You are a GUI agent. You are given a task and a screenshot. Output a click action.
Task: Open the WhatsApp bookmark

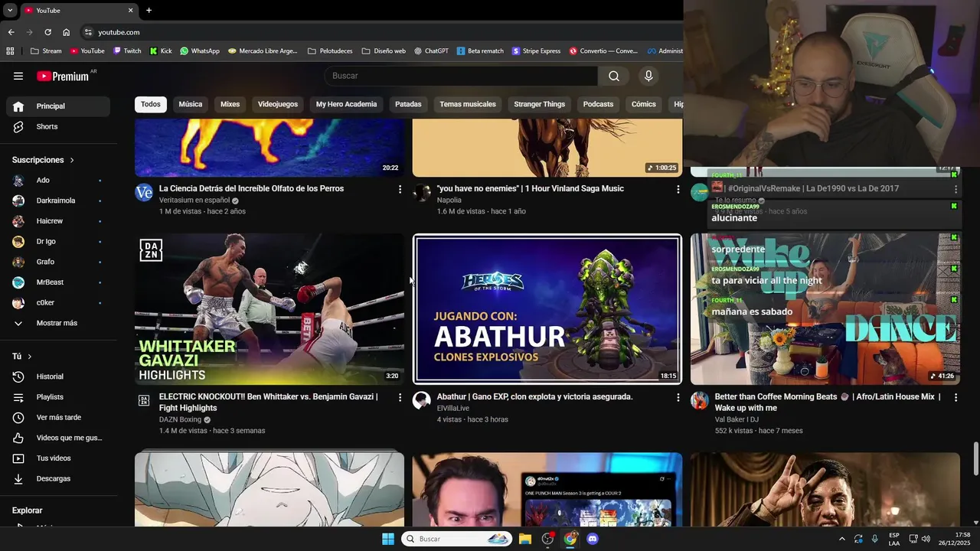(x=200, y=51)
